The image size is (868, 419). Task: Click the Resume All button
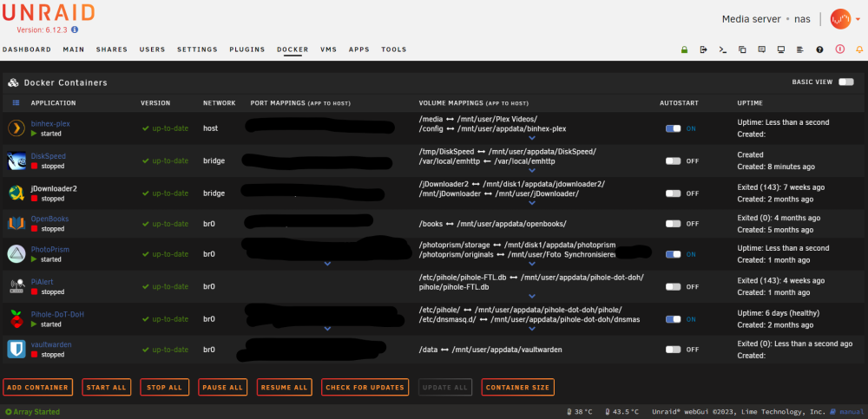click(x=284, y=388)
